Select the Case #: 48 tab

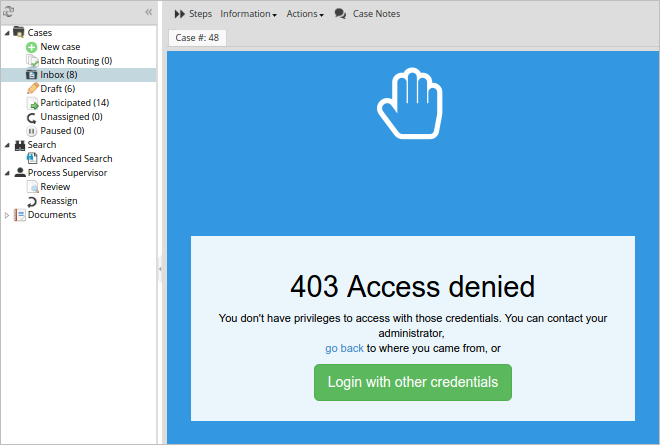pyautogui.click(x=197, y=38)
